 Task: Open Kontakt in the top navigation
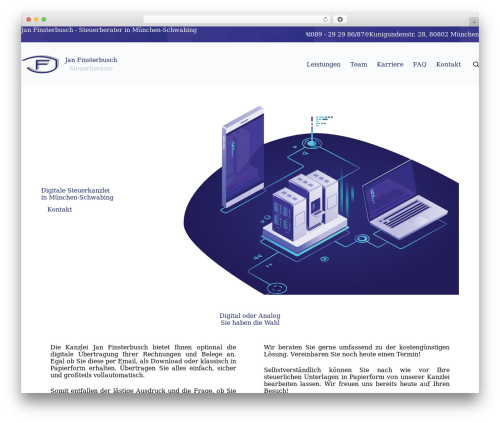point(448,64)
